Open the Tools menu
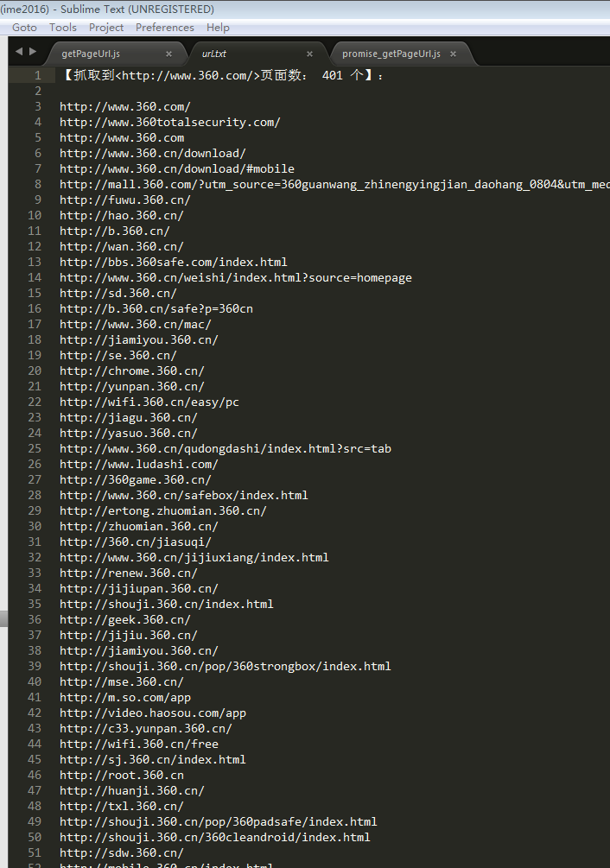The height and width of the screenshot is (868, 610). (63, 27)
